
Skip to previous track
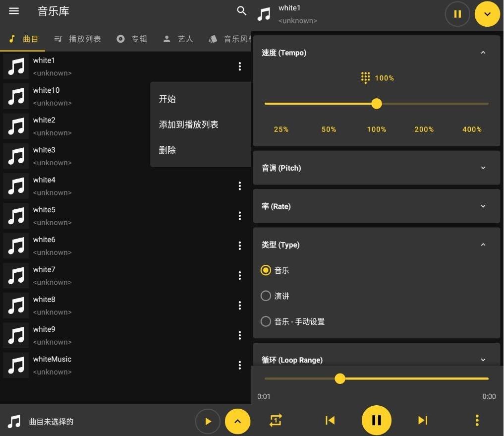point(330,421)
